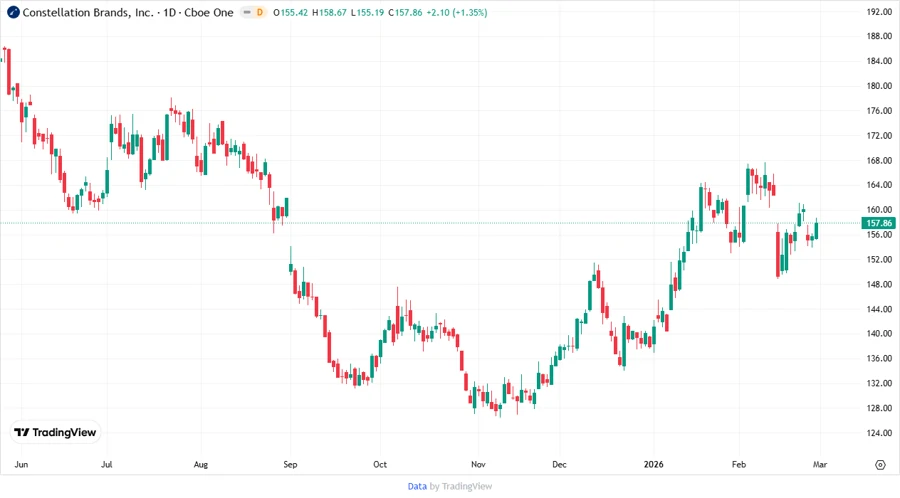This screenshot has height=498, width=900.
Task: Click the 'Nov' label on the time axis
Action: click(478, 464)
